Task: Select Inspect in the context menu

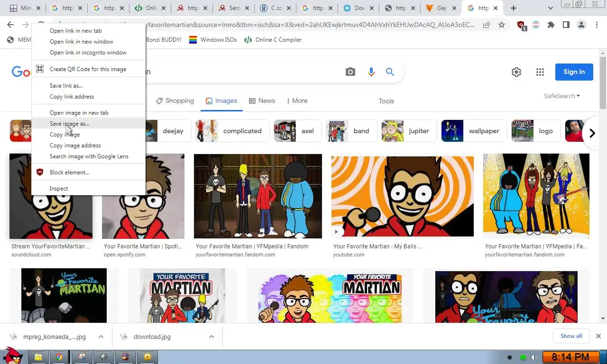Action: coord(88,189)
